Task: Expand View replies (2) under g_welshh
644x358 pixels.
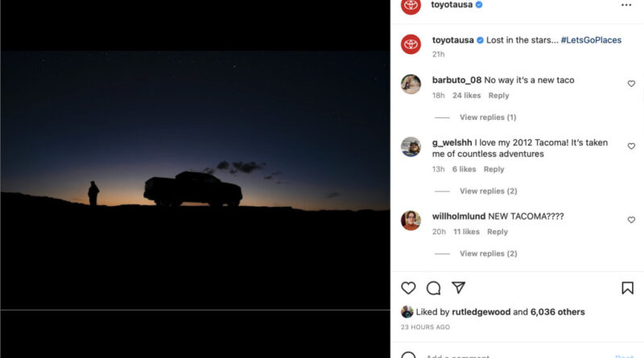Action: (x=488, y=191)
